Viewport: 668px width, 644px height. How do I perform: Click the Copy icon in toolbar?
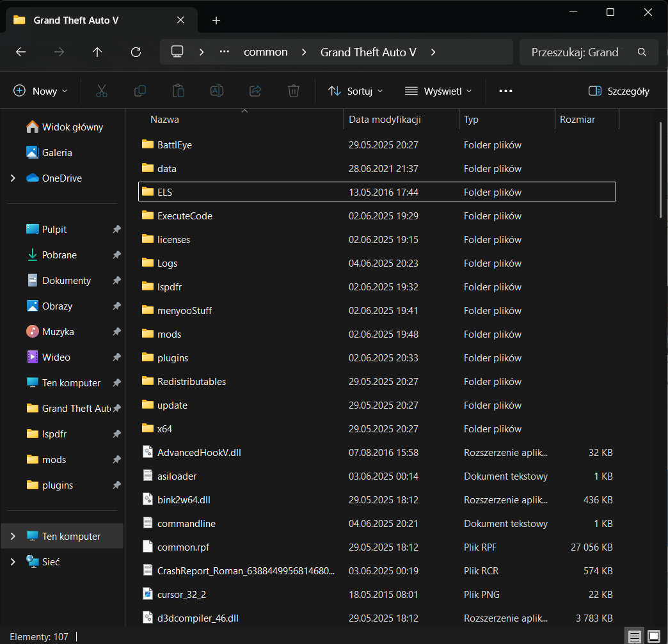[x=139, y=91]
